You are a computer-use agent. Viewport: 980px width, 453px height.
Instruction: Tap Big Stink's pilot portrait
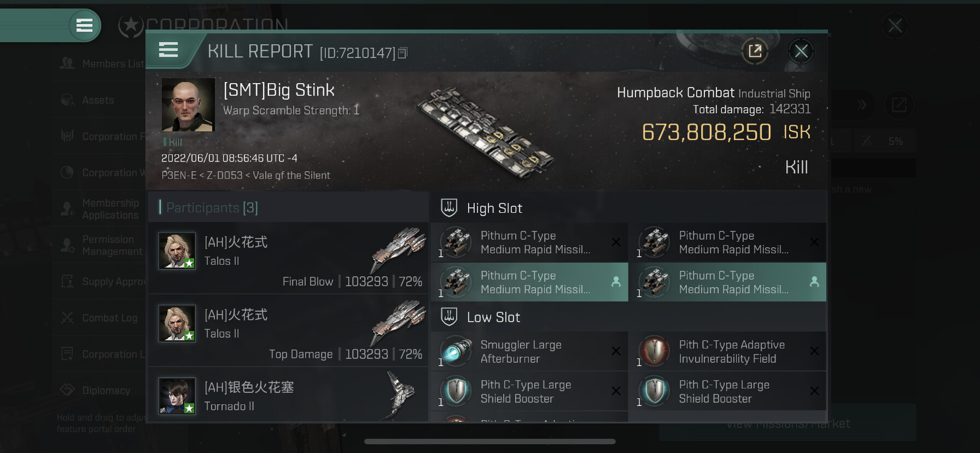click(x=188, y=104)
